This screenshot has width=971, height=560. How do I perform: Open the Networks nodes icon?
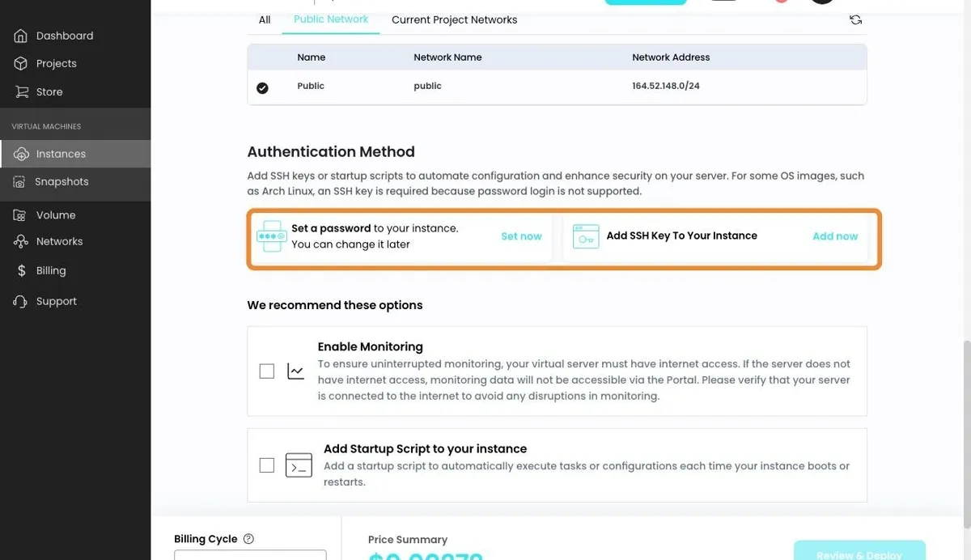[x=21, y=241]
